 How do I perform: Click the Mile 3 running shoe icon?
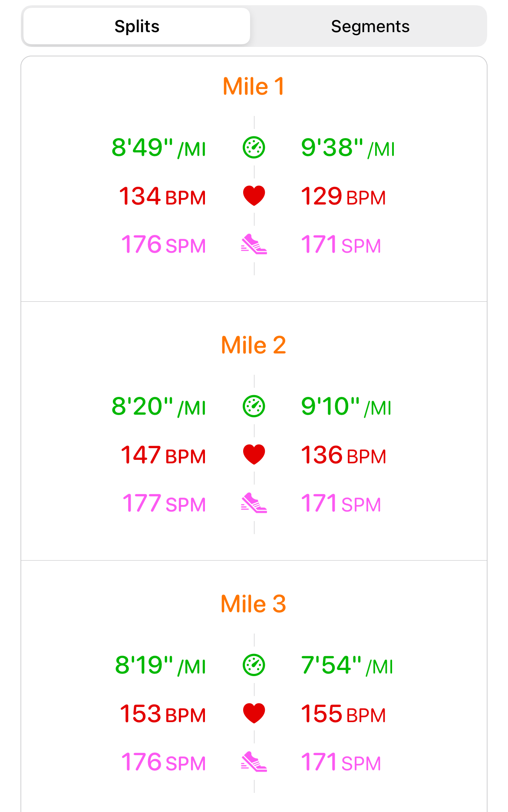click(x=254, y=762)
